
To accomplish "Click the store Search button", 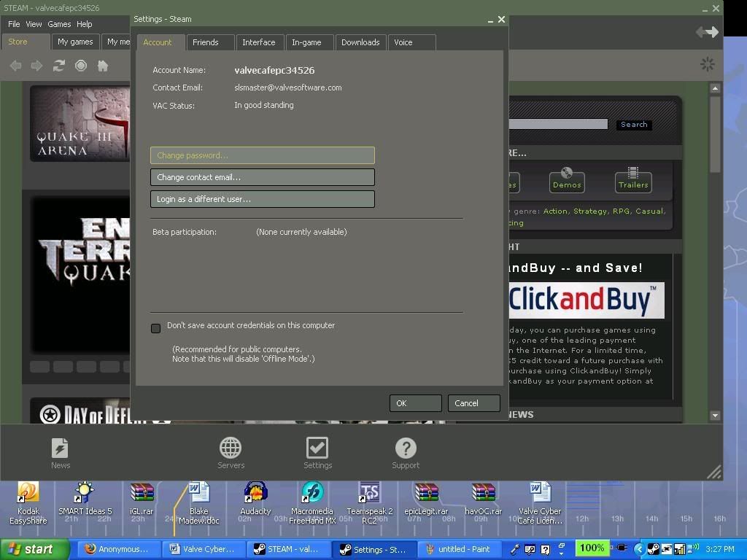I will (x=634, y=125).
